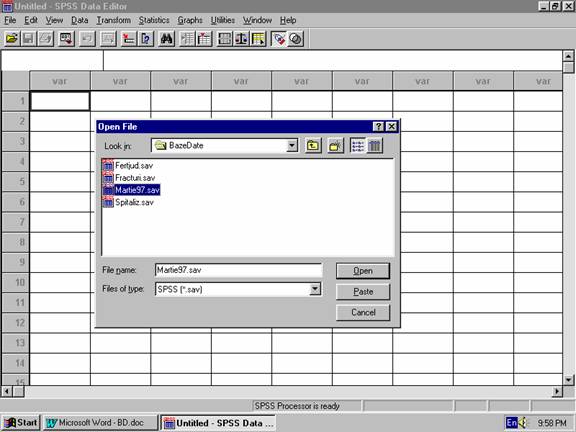The width and height of the screenshot is (576, 432).
Task: Click the Variables question-mark toolbar icon
Action: tap(146, 39)
